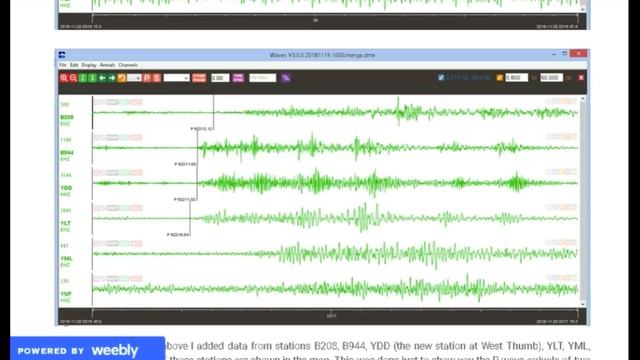The width and height of the screenshot is (640, 360).
Task: Click the 0.800 value field
Action: (516, 78)
